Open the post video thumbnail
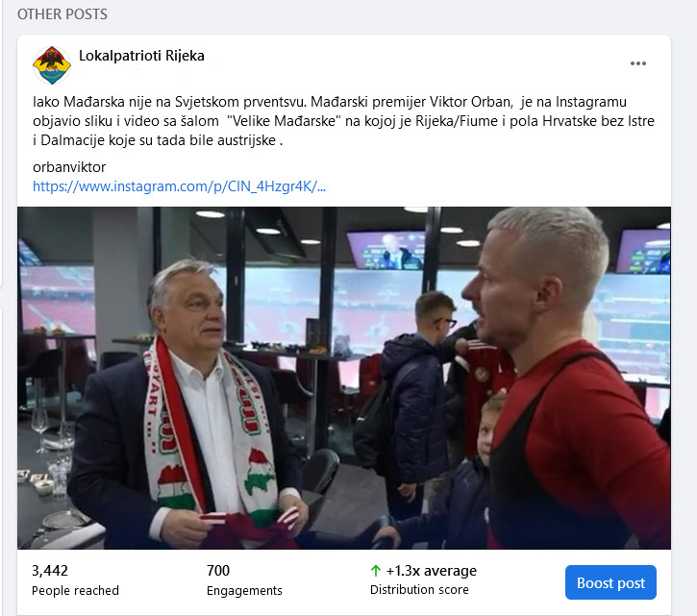This screenshot has height=616, width=697. (344, 378)
